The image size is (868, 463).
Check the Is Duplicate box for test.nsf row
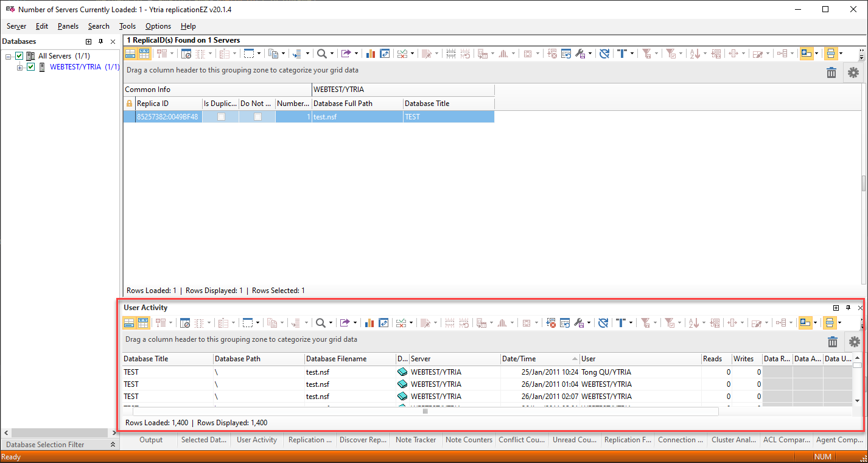[221, 117]
